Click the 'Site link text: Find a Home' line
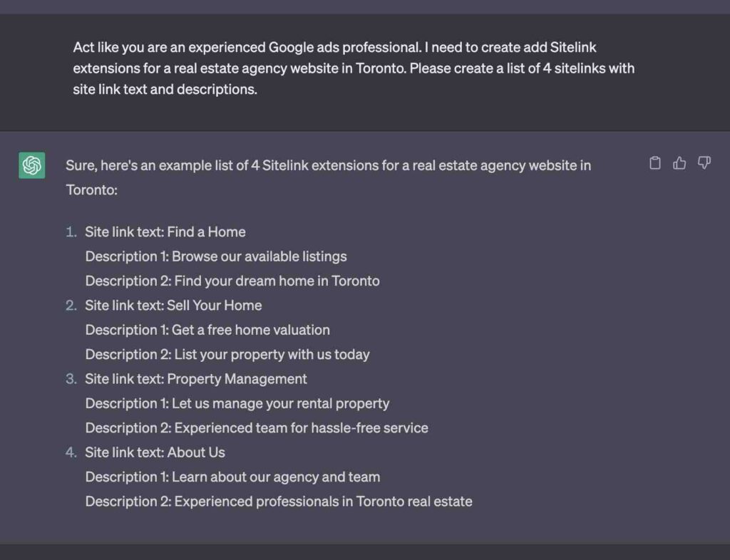 (165, 232)
